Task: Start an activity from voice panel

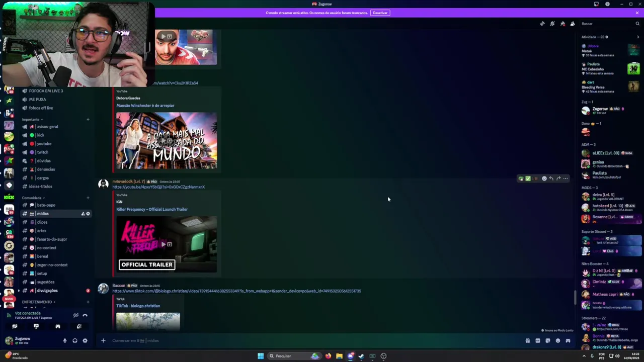Action: (x=57, y=327)
